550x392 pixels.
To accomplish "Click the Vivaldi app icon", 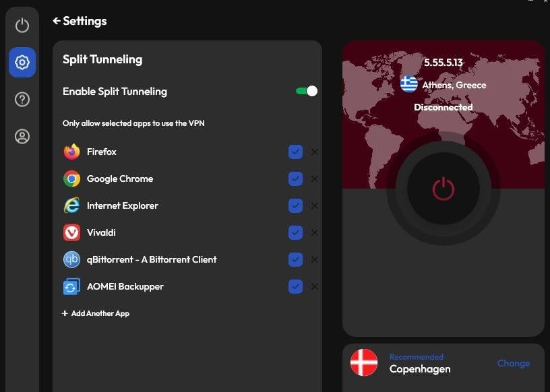I will click(x=71, y=233).
